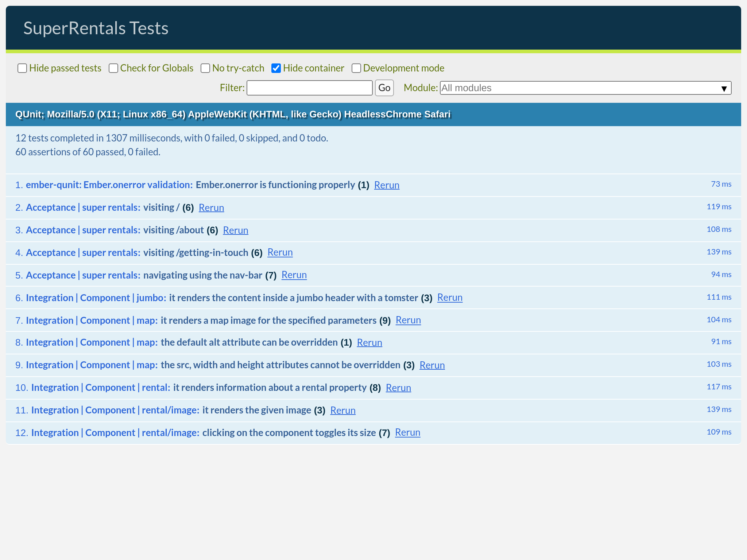The width and height of the screenshot is (747, 560).
Task: Enable the Hide passed tests checkbox
Action: [x=22, y=68]
